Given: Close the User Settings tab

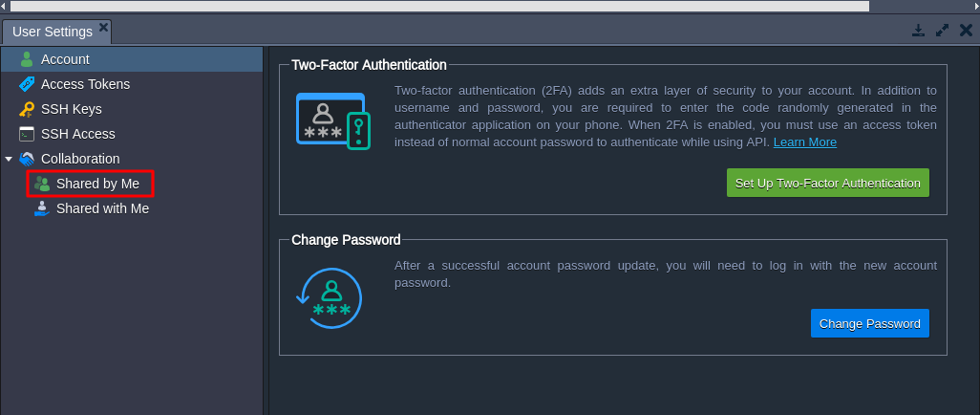Looking at the screenshot, I should 103,27.
